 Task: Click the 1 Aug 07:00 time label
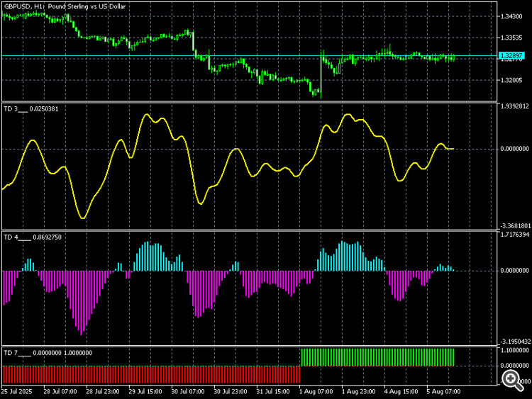tap(316, 391)
